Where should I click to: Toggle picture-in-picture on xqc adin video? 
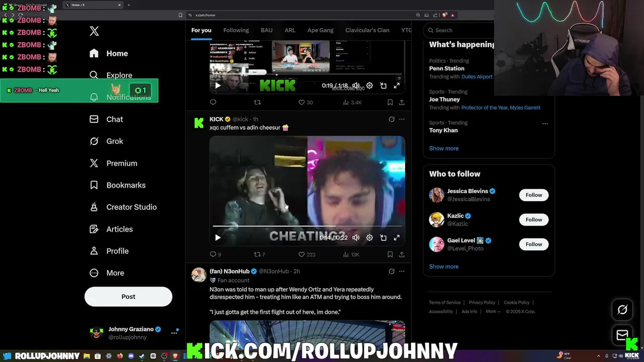click(x=383, y=237)
